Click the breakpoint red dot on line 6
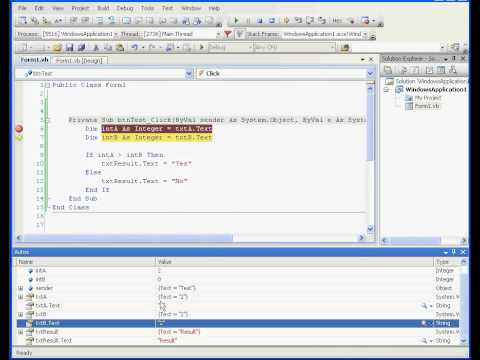 point(19,129)
